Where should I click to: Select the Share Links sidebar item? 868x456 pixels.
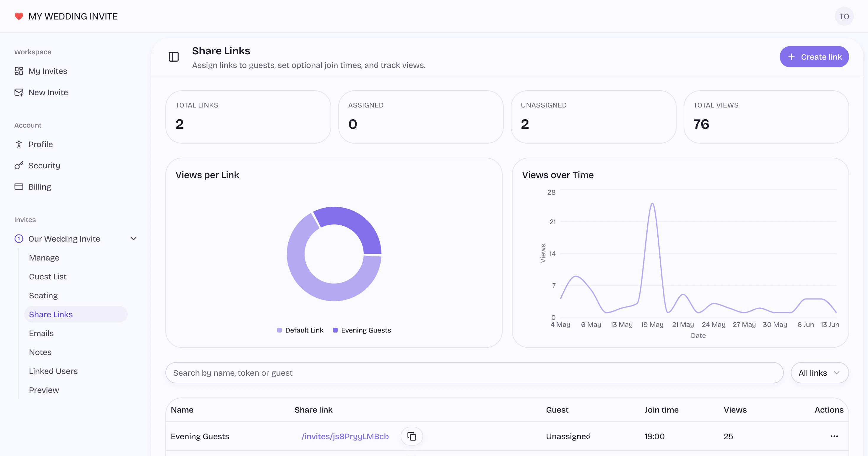click(x=76, y=314)
